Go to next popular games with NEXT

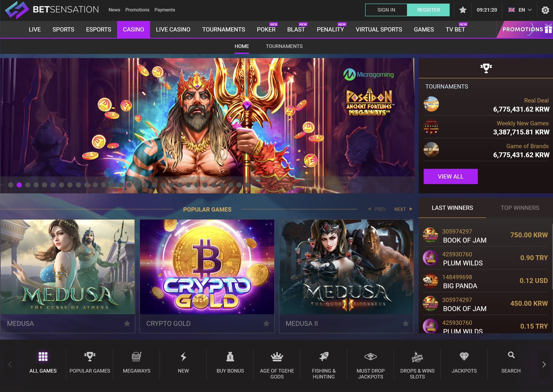pos(403,209)
